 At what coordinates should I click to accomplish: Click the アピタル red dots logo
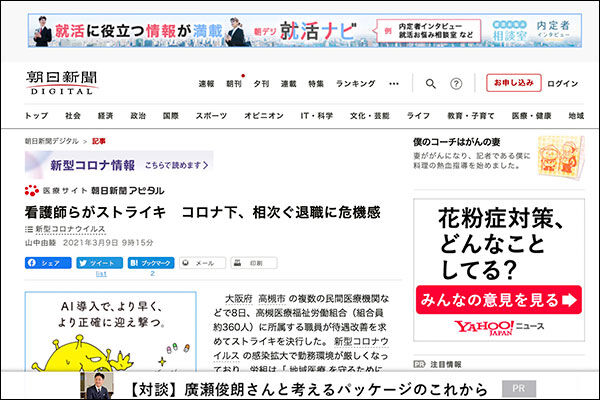(x=31, y=190)
